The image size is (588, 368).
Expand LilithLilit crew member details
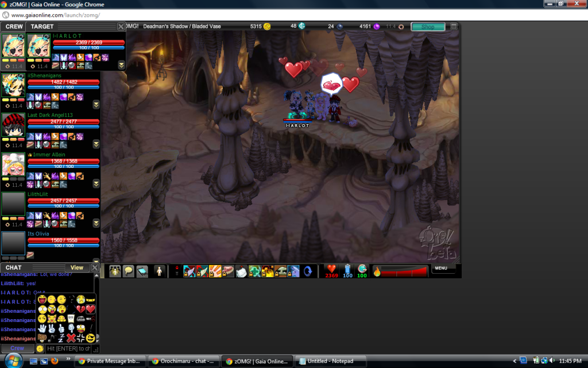pos(96,224)
